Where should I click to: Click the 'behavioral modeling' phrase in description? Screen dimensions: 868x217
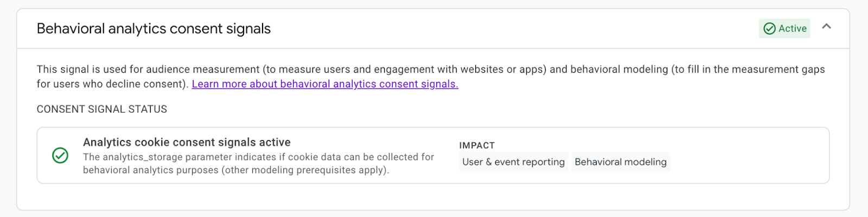[x=619, y=69]
